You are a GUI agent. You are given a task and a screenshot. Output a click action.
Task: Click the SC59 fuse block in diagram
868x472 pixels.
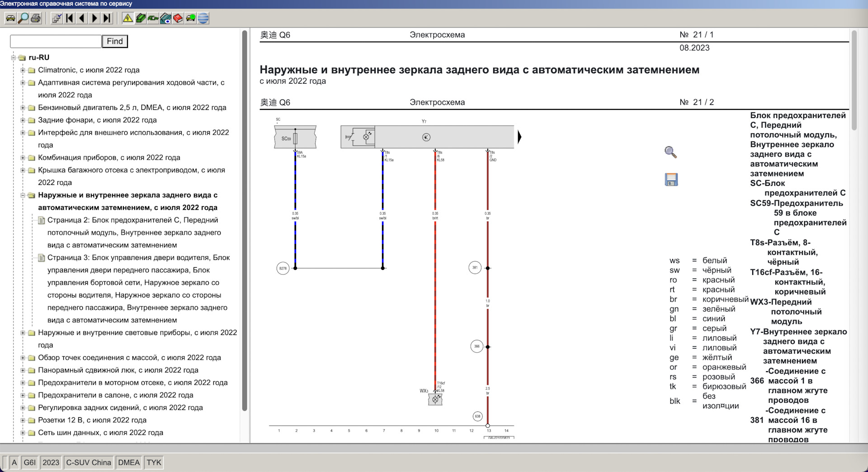(295, 137)
